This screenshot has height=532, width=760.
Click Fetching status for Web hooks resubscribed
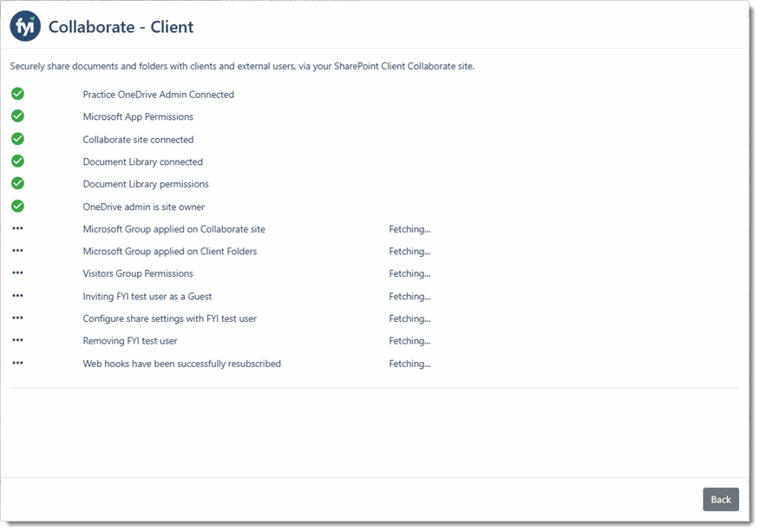tap(409, 364)
